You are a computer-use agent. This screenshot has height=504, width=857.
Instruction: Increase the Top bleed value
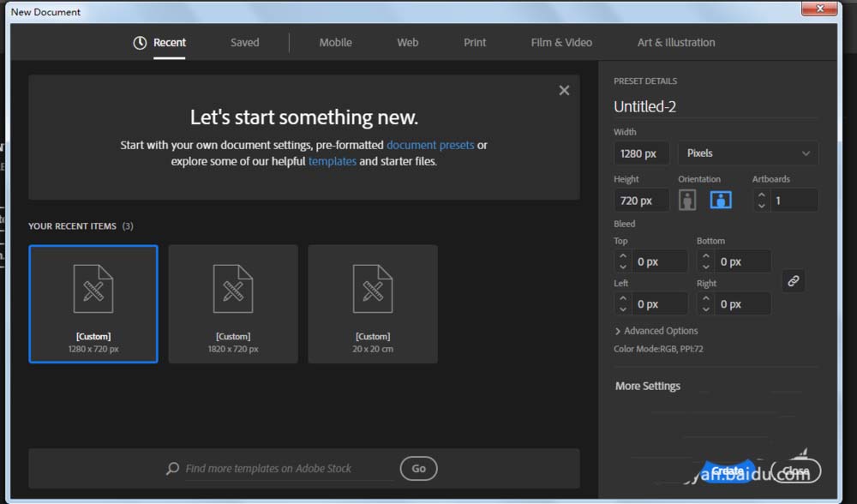[x=623, y=255]
